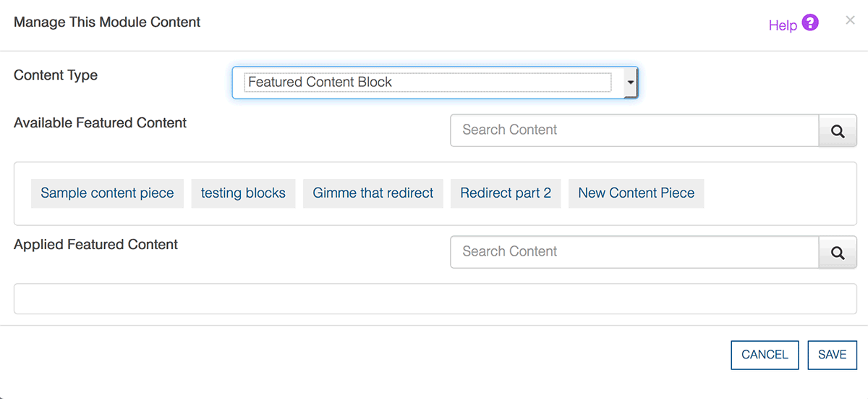Click the CANCEL button
This screenshot has height=399, width=868.
pyautogui.click(x=765, y=355)
